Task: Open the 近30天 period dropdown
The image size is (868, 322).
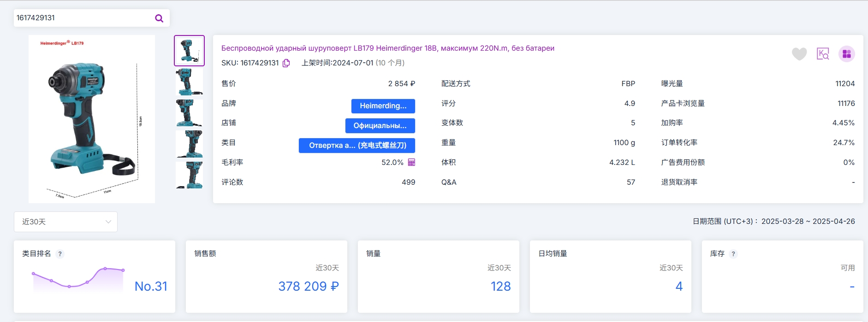Action: 65,222
